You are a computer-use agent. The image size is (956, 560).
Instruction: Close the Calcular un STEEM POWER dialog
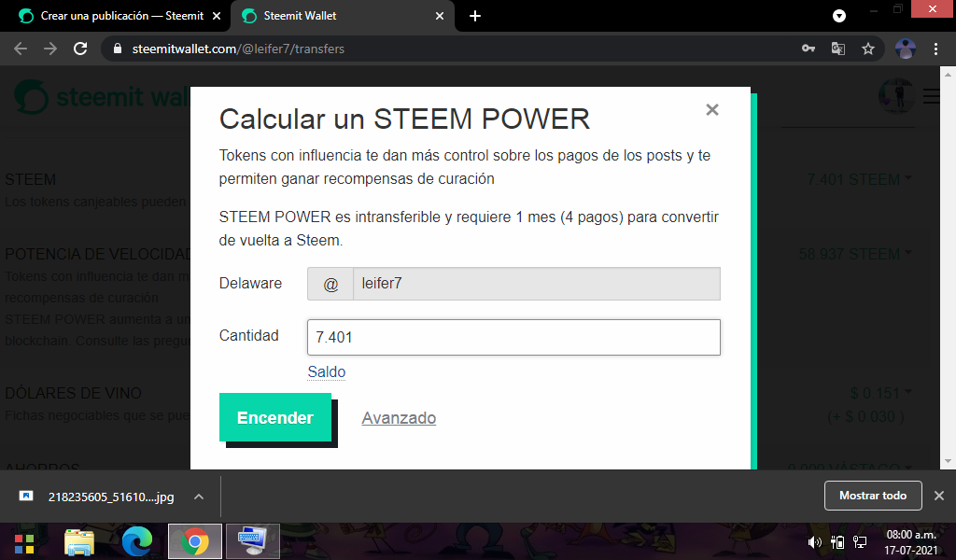[712, 110]
